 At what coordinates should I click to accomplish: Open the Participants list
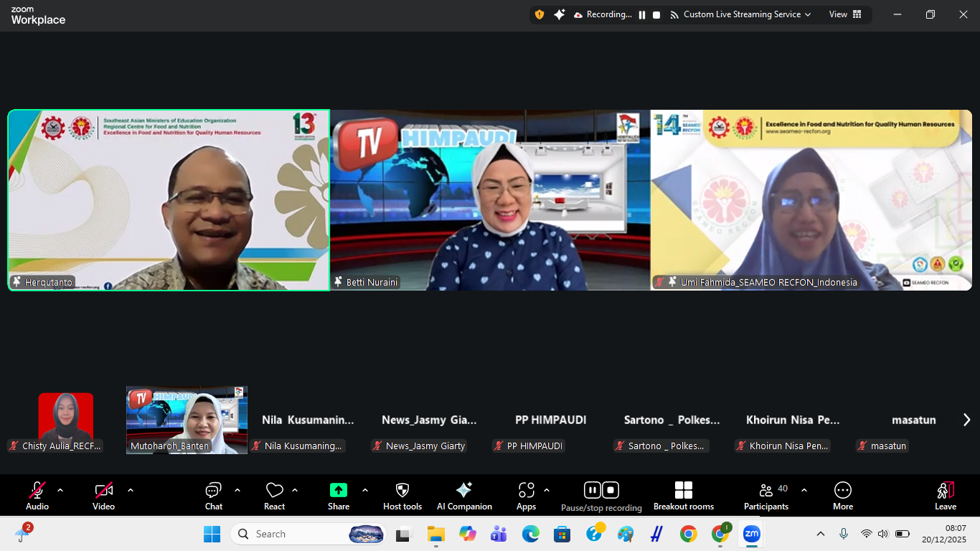click(766, 496)
